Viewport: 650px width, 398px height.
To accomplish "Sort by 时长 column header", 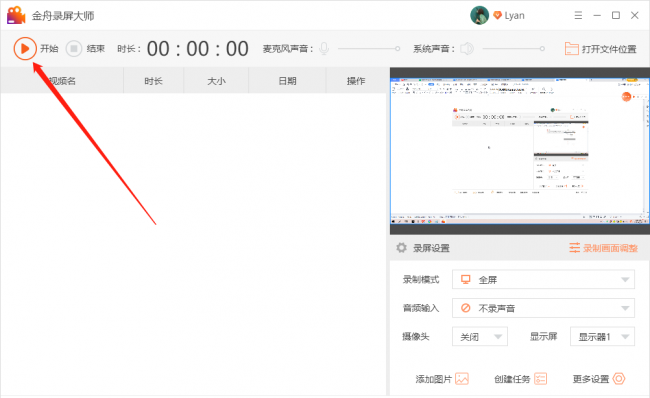I will 153,81.
